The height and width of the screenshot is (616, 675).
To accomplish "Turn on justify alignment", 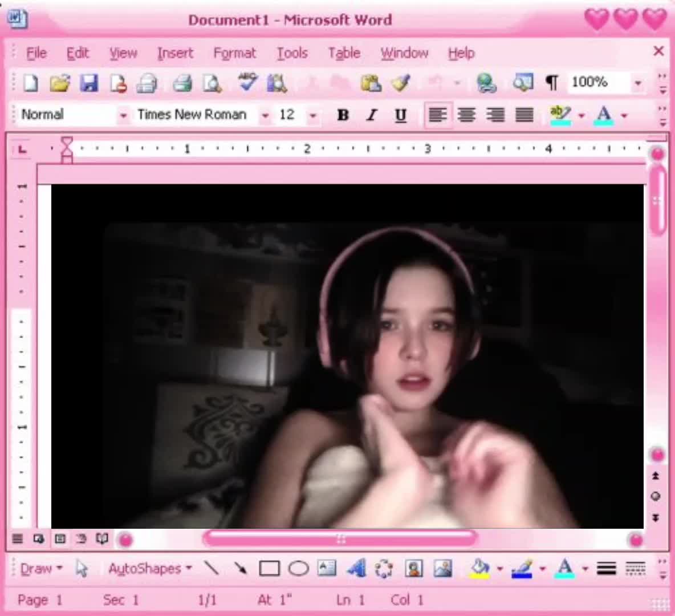I will tap(524, 115).
